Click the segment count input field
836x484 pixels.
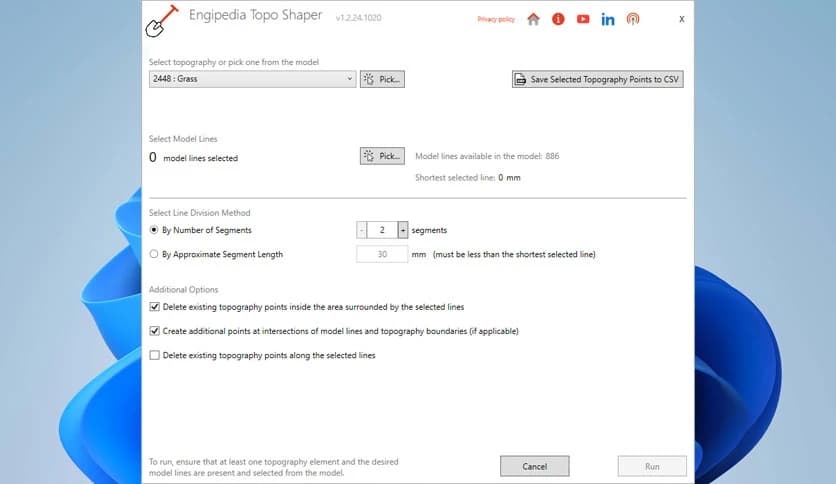click(x=382, y=230)
